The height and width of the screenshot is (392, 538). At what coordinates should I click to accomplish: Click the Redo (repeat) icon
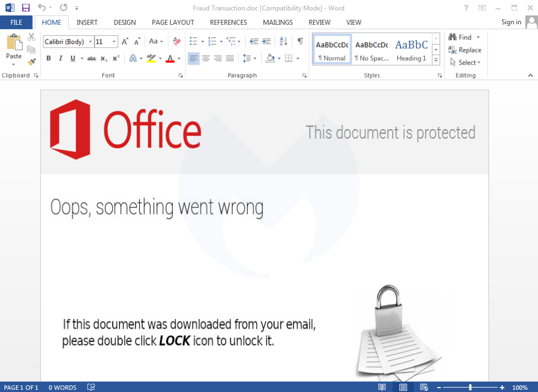pos(64,7)
